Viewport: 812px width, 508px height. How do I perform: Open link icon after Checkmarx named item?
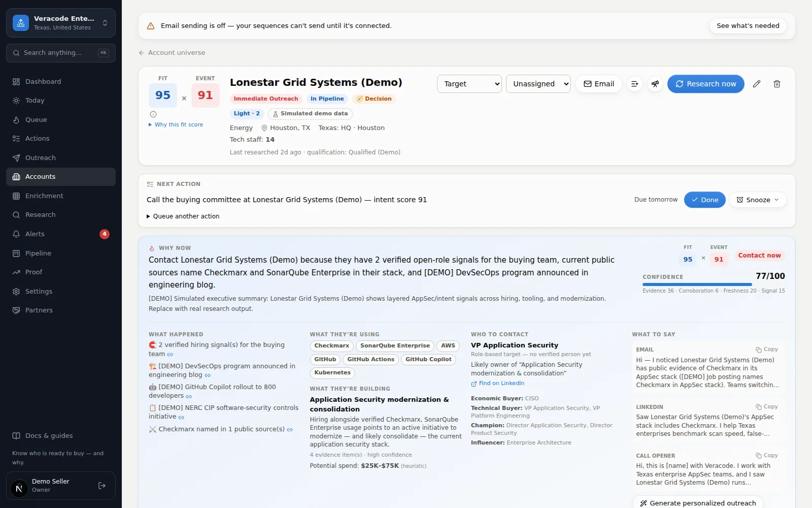(290, 430)
